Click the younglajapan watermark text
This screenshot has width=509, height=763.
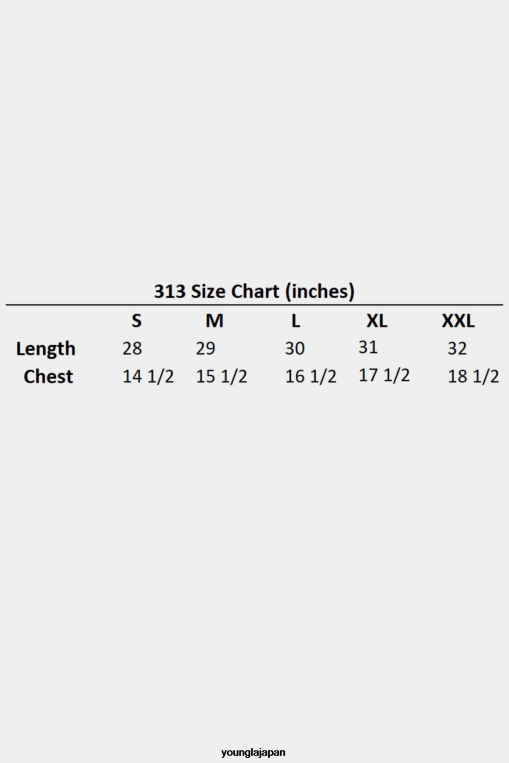tap(253, 752)
